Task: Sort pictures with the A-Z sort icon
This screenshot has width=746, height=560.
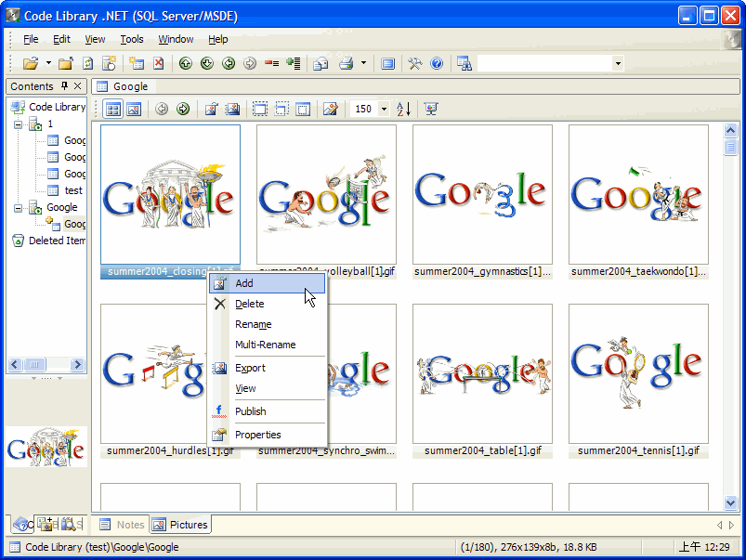Action: 403,109
